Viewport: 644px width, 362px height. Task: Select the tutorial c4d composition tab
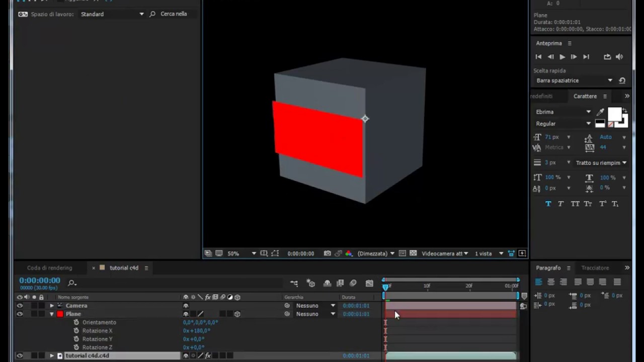click(x=124, y=268)
